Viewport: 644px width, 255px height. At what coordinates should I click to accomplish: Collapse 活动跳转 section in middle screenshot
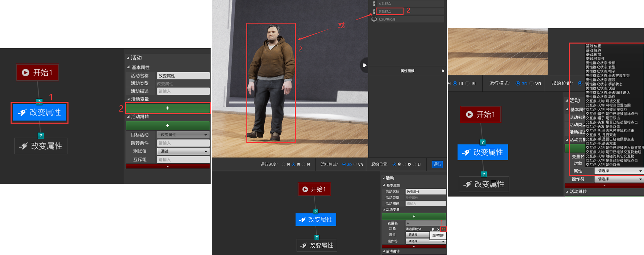[x=384, y=251]
